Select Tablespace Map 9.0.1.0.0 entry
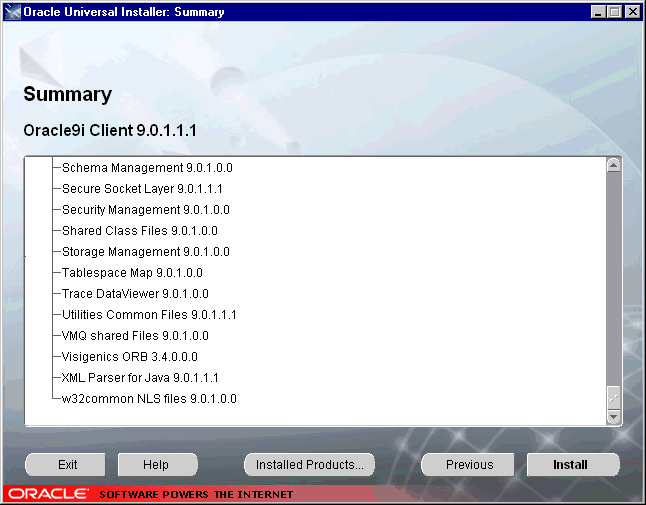The width and height of the screenshot is (646, 505). [x=132, y=273]
